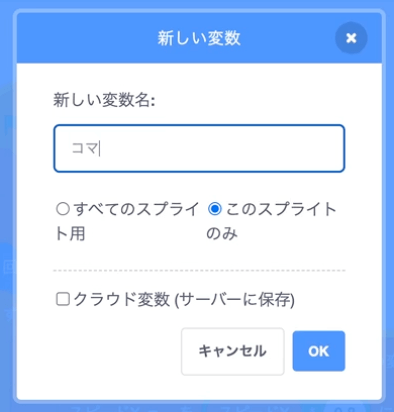The width and height of the screenshot is (394, 412).
Task: Click the empty square box beside クラウド変数
Action: (63, 299)
